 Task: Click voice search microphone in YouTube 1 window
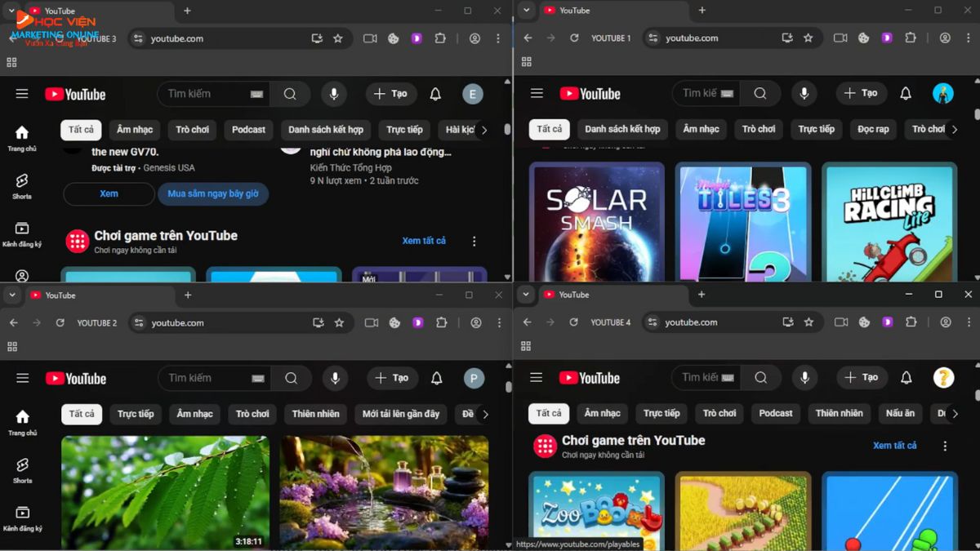tap(804, 93)
